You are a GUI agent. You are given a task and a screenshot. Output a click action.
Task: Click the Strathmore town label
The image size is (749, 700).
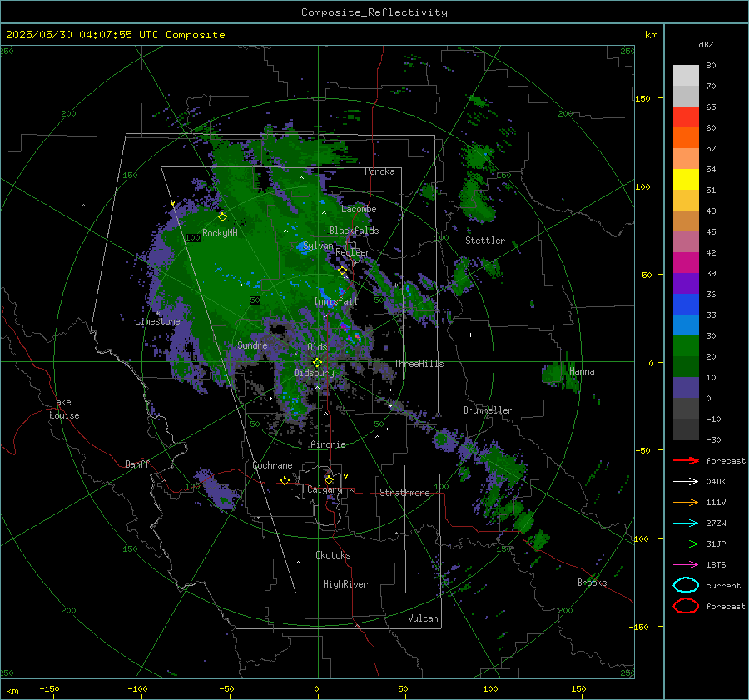(x=404, y=493)
